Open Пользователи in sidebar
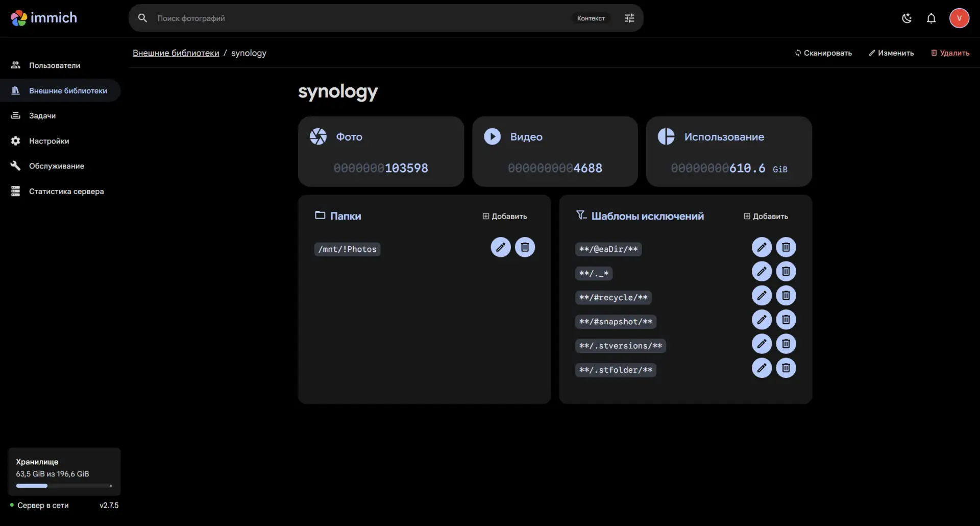The height and width of the screenshot is (526, 980). [x=60, y=65]
